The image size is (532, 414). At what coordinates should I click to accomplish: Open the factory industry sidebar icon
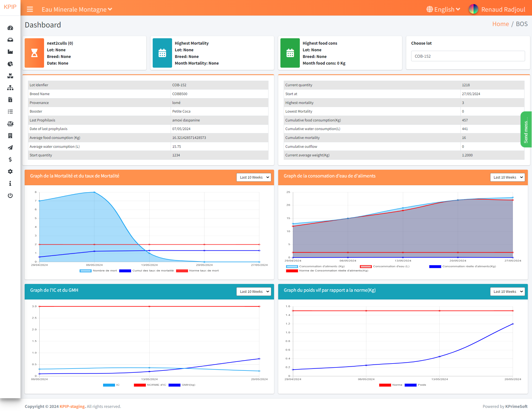[10, 52]
